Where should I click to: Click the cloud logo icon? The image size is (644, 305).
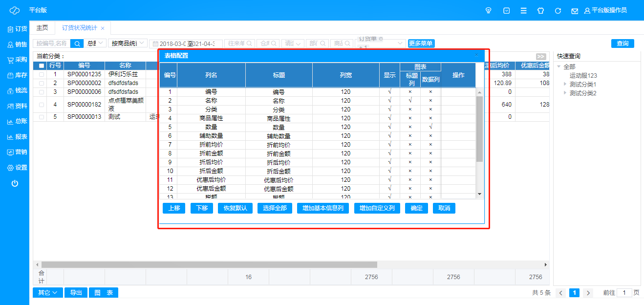[14, 10]
